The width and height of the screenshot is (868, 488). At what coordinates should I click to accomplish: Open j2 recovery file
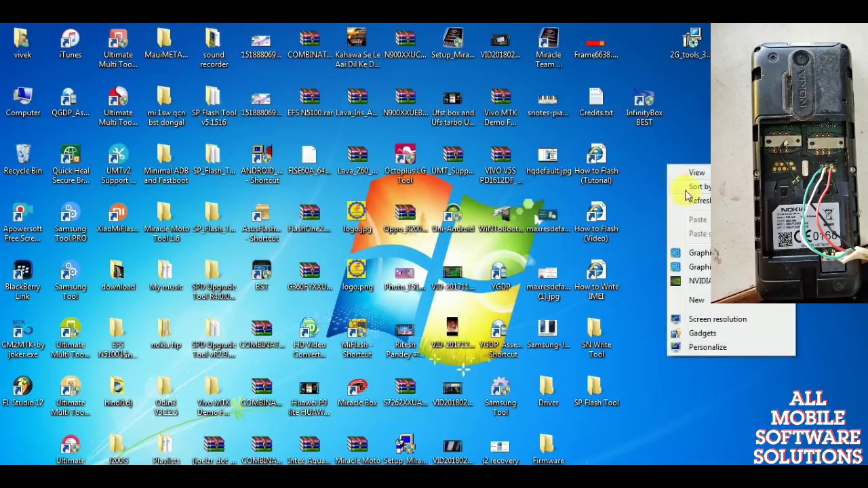click(500, 449)
